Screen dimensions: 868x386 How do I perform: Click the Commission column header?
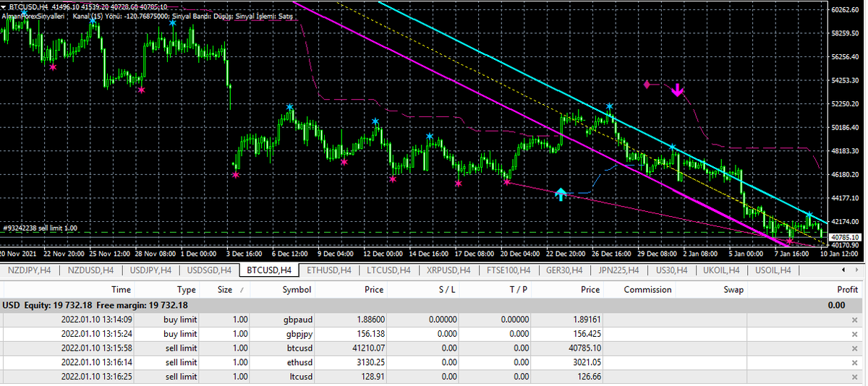(x=648, y=290)
